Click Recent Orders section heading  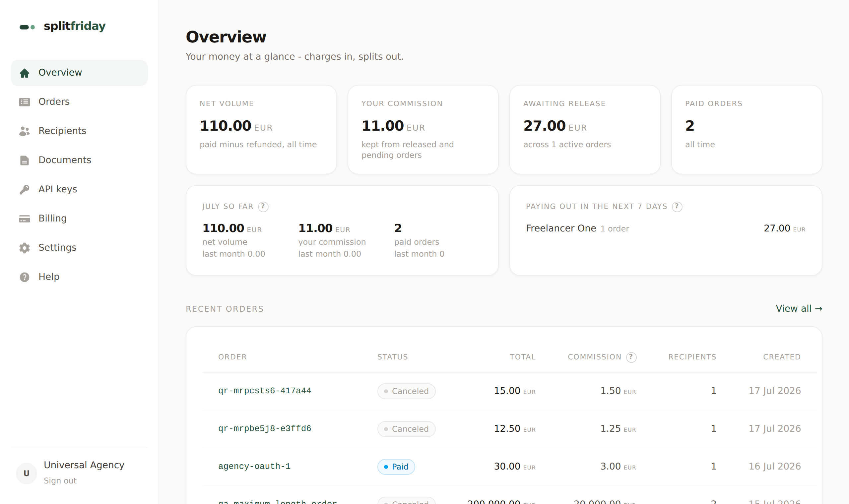[x=225, y=309]
